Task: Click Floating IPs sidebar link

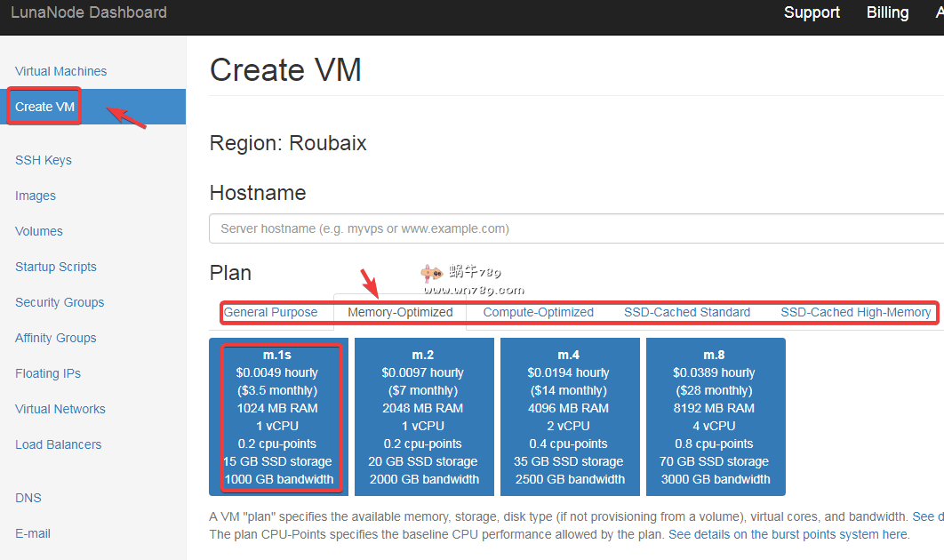Action: click(48, 373)
